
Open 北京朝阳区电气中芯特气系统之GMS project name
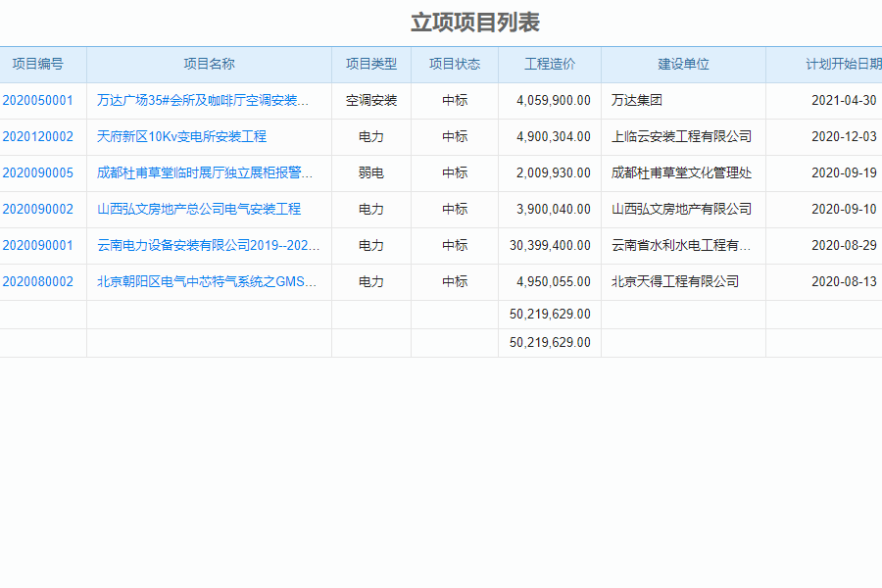coord(207,282)
